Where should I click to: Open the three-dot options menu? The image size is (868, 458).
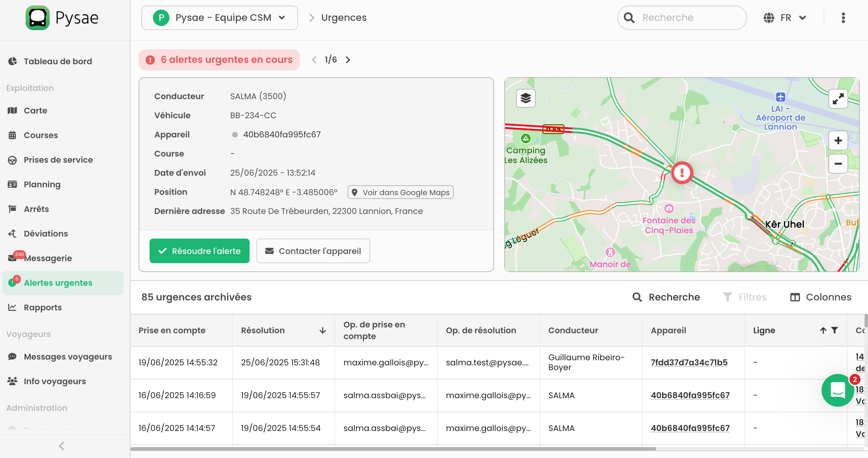point(843,18)
